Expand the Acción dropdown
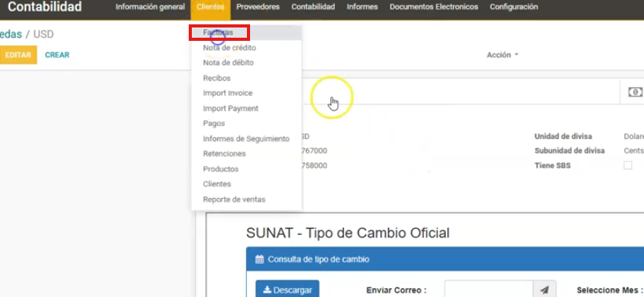 [x=502, y=55]
